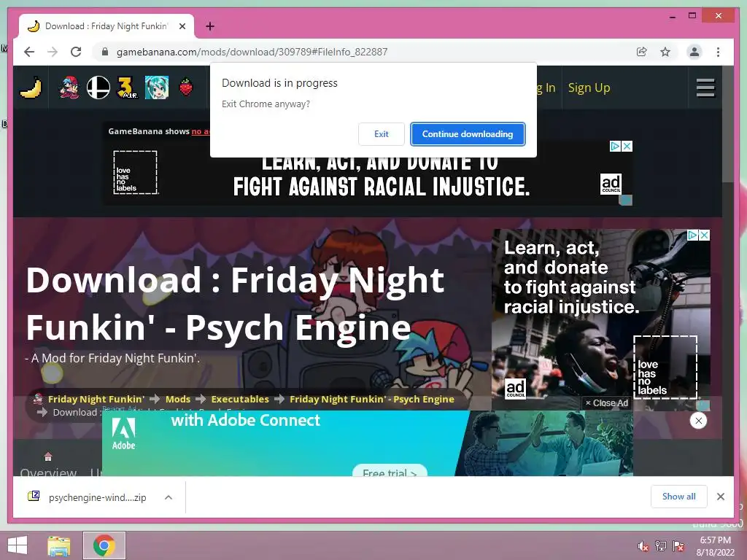Click Chrome taskbar icon
Screen dimensions: 747x560
[104, 545]
